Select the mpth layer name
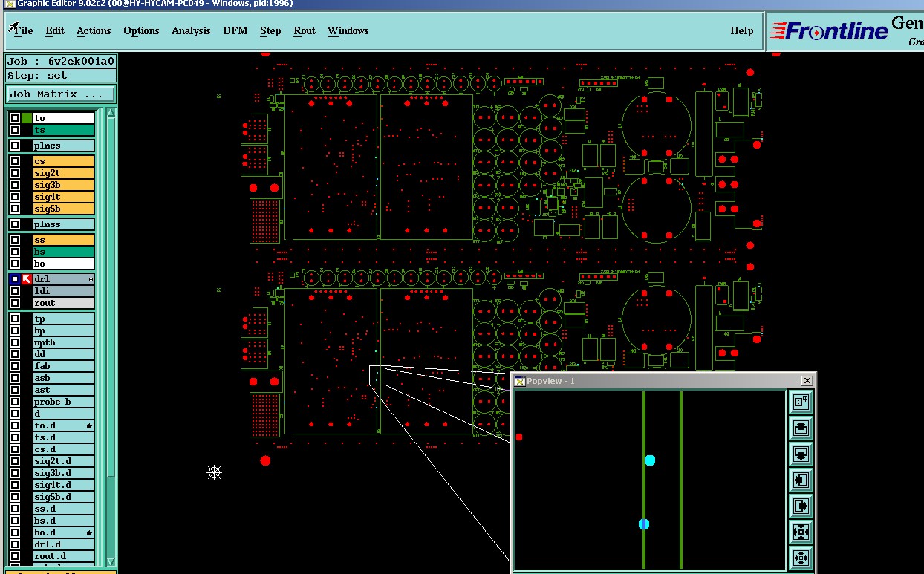The width and height of the screenshot is (924, 574). pyautogui.click(x=64, y=342)
